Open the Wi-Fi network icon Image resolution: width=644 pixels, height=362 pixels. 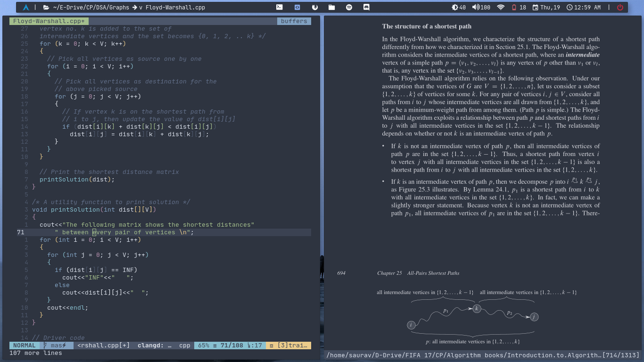point(501,7)
